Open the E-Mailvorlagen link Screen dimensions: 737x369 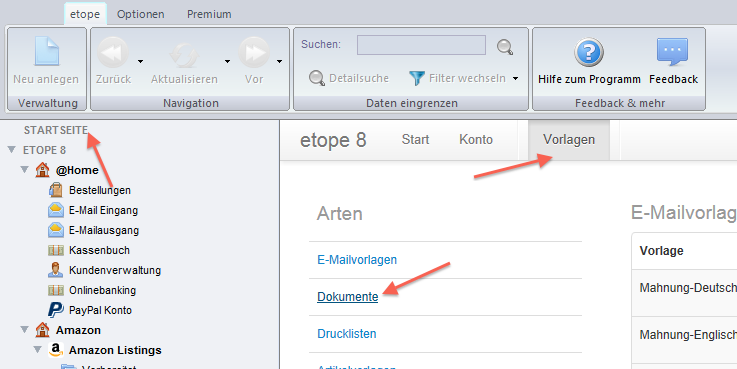point(357,259)
